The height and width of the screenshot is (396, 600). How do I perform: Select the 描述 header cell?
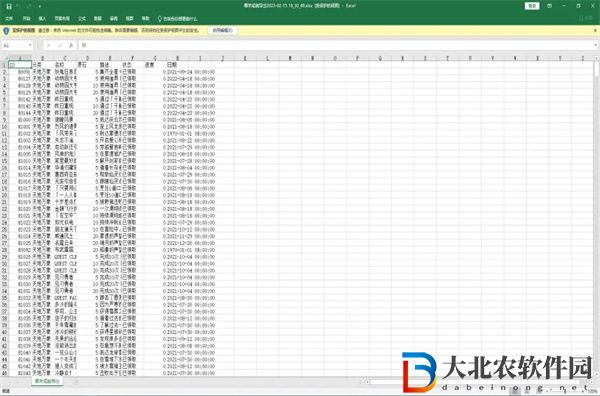click(110, 65)
